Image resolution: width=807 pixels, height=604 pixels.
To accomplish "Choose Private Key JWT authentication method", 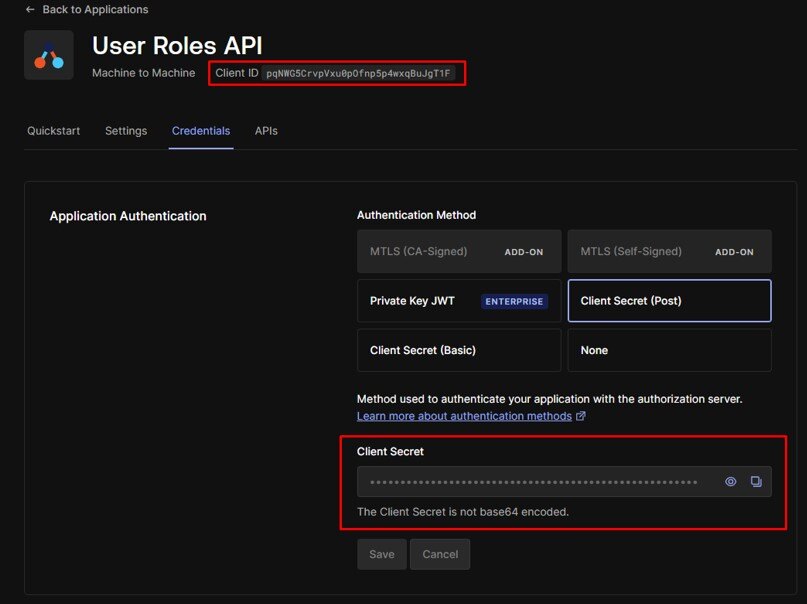I will (x=459, y=301).
